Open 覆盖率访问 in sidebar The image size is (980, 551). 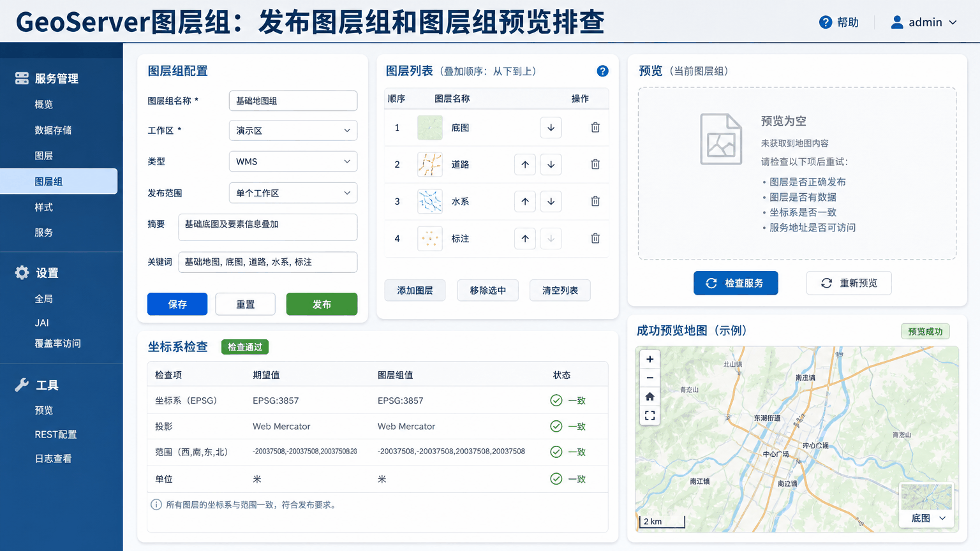[x=58, y=343]
